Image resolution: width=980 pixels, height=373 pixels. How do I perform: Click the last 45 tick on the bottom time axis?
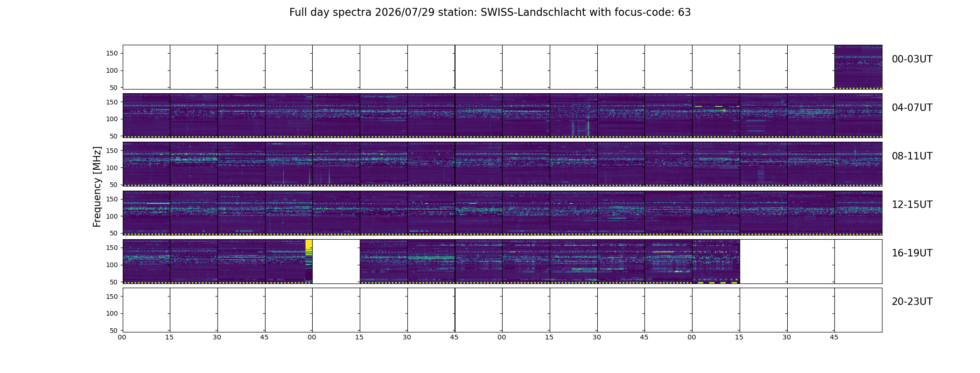click(x=834, y=337)
